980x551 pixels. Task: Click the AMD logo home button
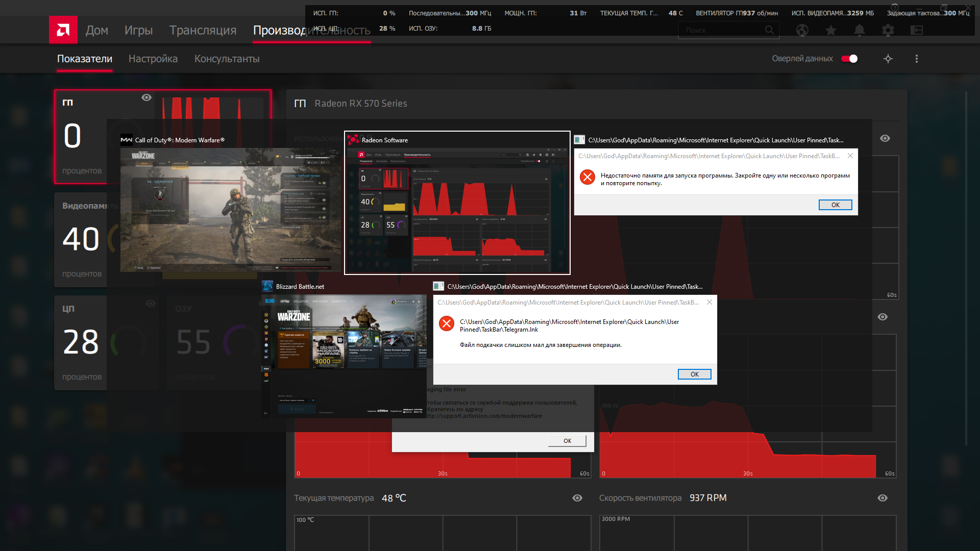point(63,30)
